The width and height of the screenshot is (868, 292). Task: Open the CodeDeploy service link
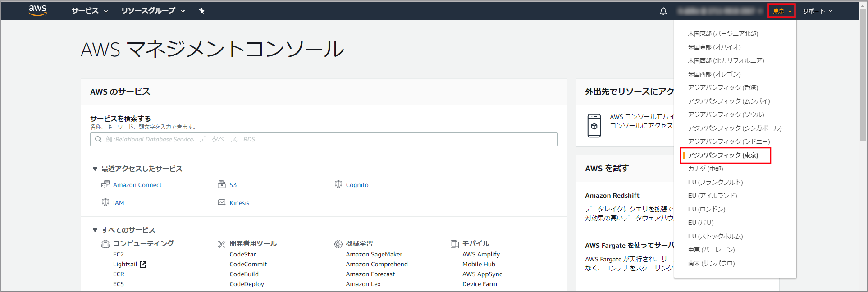click(x=247, y=284)
